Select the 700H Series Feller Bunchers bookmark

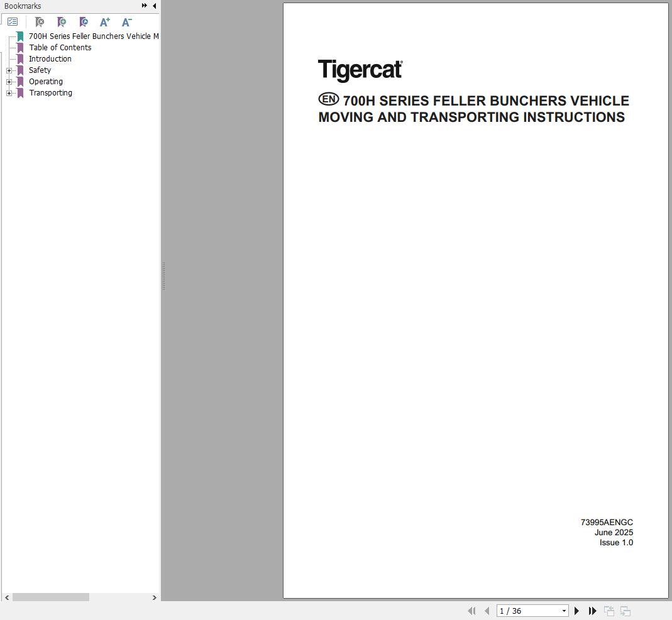pyautogui.click(x=94, y=36)
